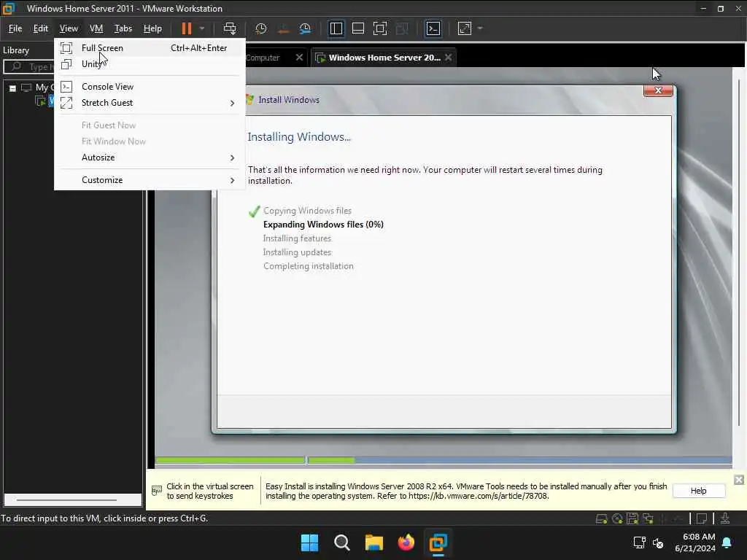Expand the Autosize submenu
747x560 pixels.
point(150,157)
